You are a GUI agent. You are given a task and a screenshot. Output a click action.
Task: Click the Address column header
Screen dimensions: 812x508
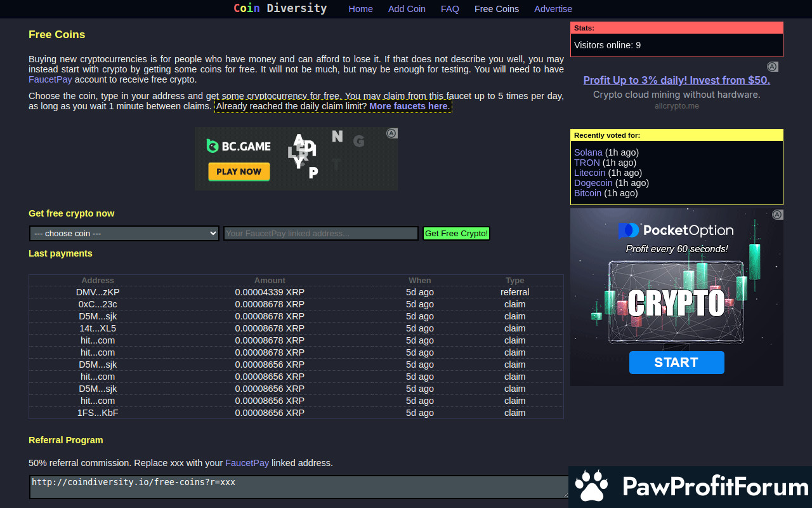98,281
